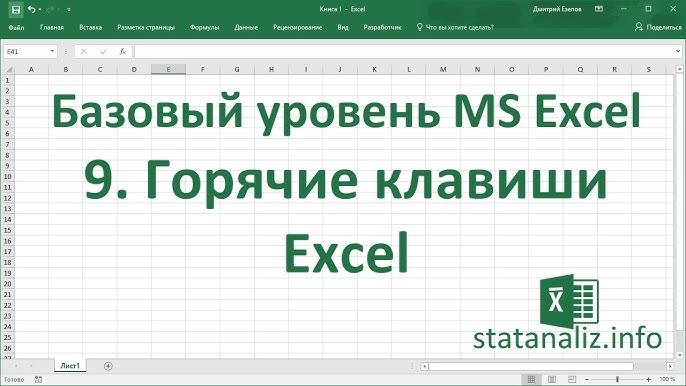Open the Разметка страницы tab
This screenshot has width=686, height=386.
pos(146,27)
